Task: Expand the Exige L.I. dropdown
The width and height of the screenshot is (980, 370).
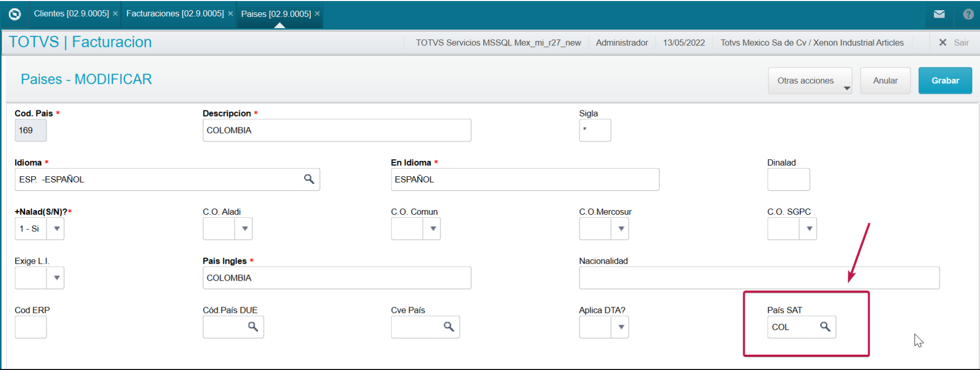Action: (57, 278)
